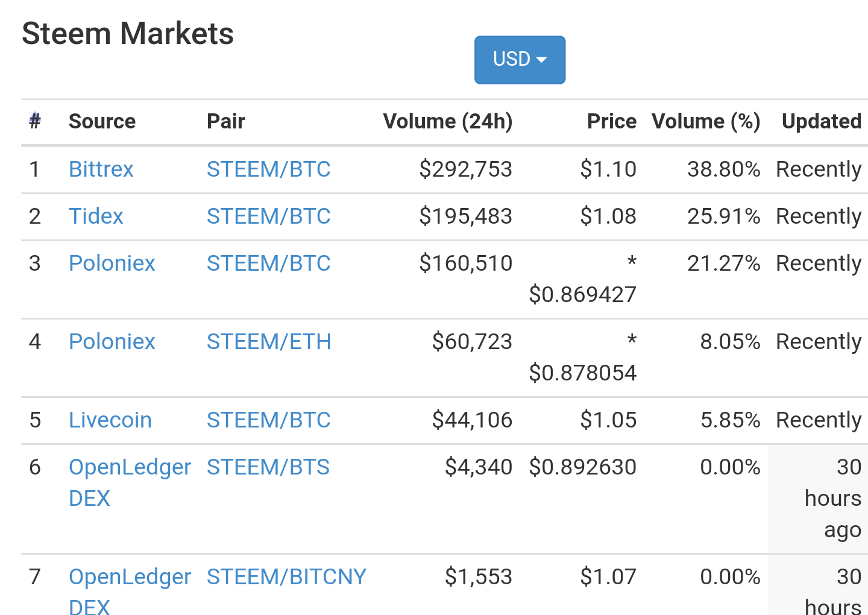
Task: Sort by Volume (%) column header
Action: [x=705, y=121]
